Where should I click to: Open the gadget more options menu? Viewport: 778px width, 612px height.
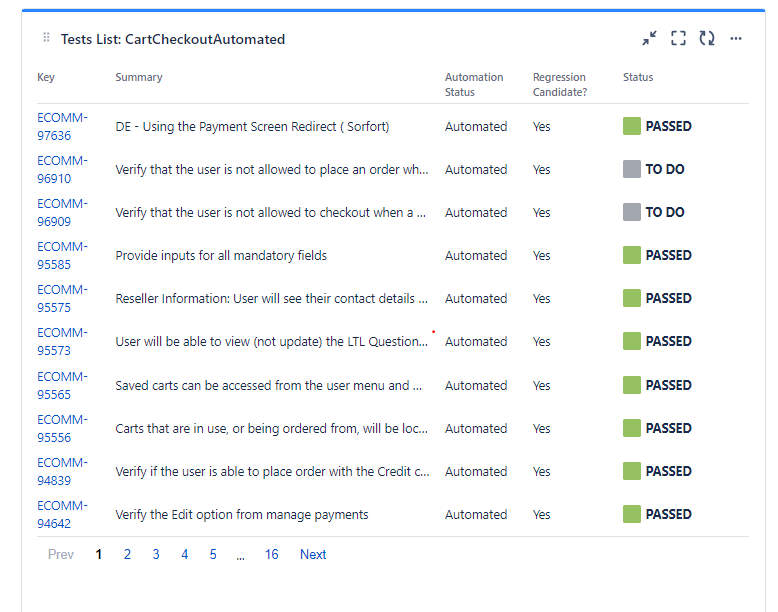coord(736,38)
